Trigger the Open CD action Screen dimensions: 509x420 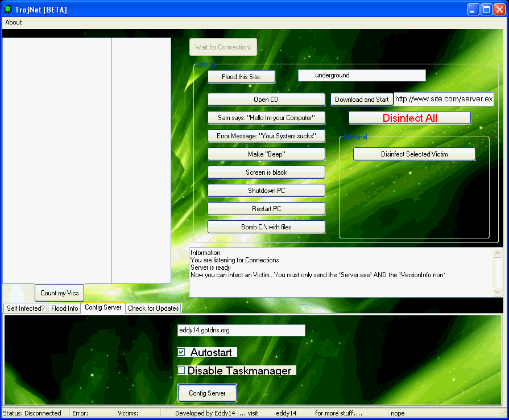[266, 99]
